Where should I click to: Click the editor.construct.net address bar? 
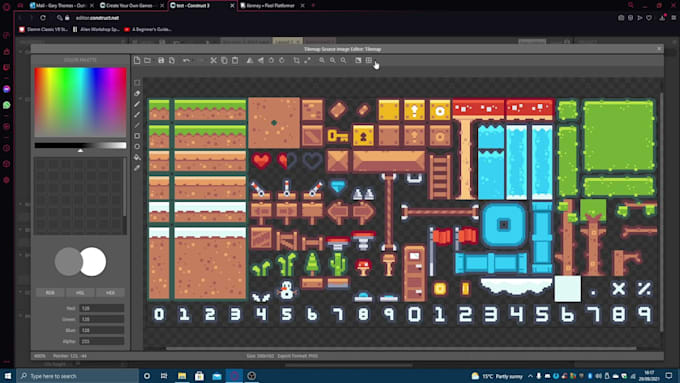[x=98, y=18]
